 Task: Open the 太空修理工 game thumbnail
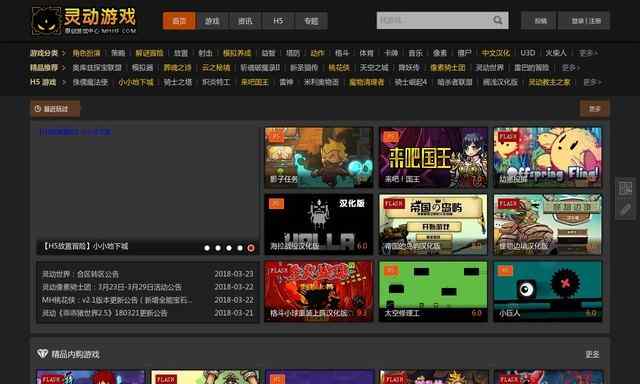(x=433, y=291)
